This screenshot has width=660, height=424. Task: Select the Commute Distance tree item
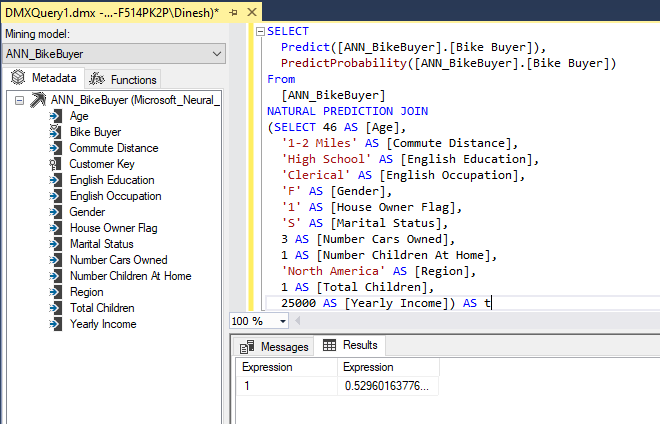114,148
